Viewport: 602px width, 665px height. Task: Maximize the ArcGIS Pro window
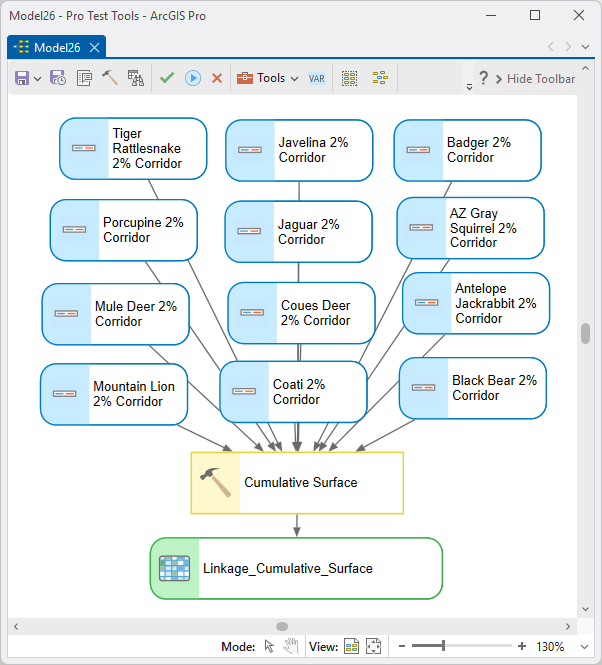[x=535, y=16]
